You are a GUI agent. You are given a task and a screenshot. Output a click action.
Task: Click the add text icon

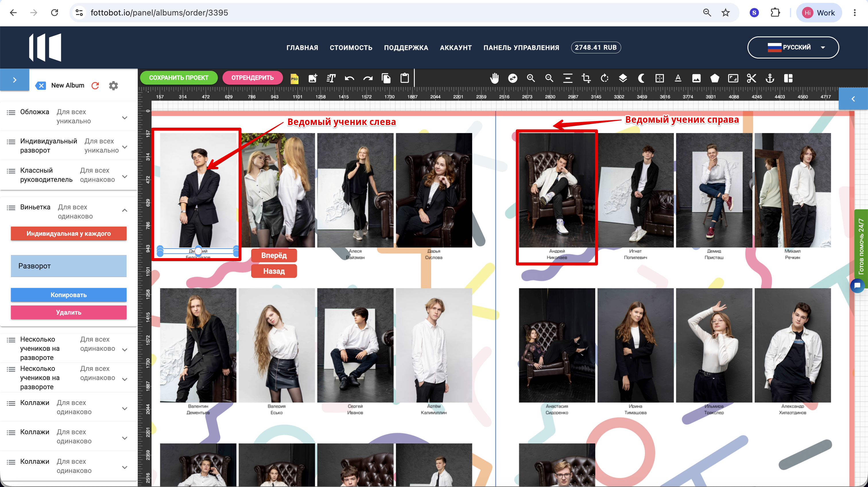(331, 79)
